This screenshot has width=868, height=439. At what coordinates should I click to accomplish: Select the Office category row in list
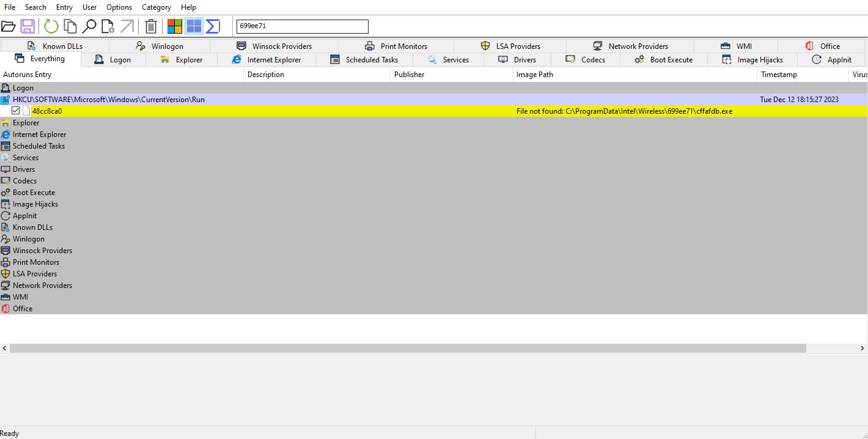[433, 308]
